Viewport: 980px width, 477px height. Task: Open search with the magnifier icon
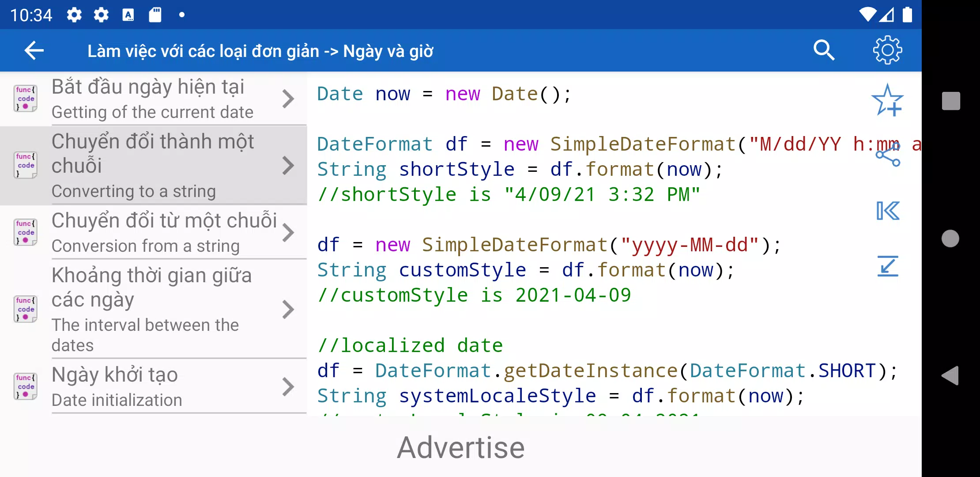pyautogui.click(x=824, y=50)
